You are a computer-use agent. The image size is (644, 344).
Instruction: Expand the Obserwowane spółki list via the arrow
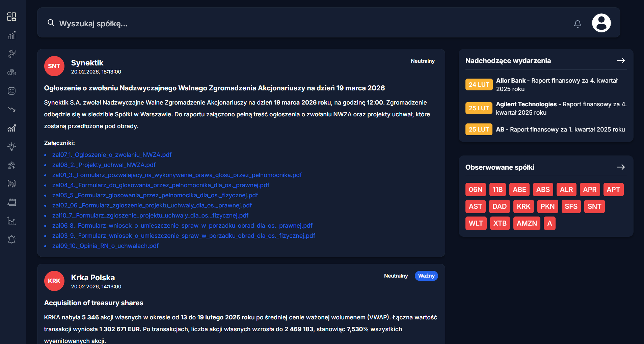pos(621,167)
